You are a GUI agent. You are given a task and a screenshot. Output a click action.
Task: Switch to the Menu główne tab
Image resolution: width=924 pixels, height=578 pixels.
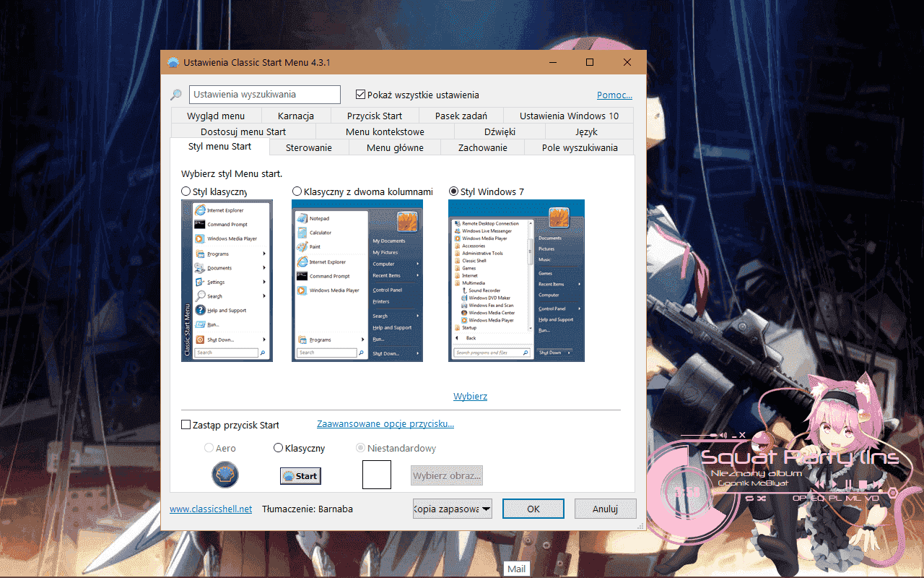coord(395,147)
